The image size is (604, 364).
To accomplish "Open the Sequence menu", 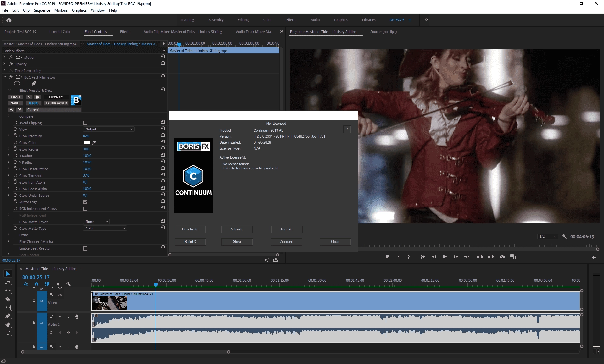I will click(42, 10).
